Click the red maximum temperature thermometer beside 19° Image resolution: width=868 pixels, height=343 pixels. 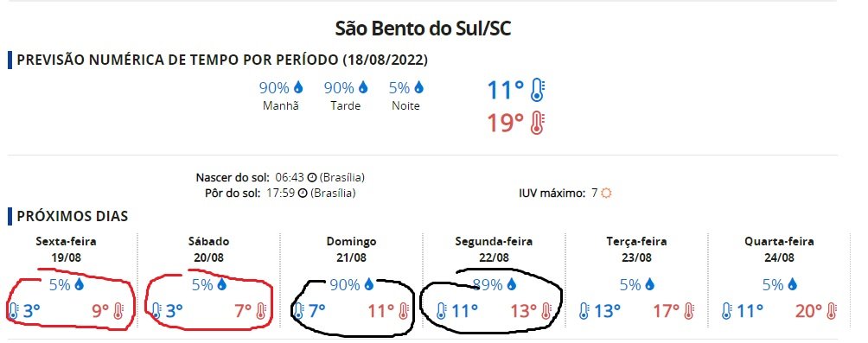click(537, 124)
